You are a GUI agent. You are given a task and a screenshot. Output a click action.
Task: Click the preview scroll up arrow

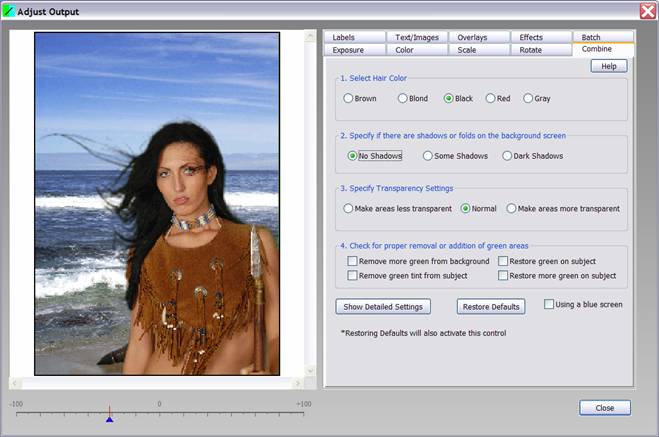(x=310, y=36)
